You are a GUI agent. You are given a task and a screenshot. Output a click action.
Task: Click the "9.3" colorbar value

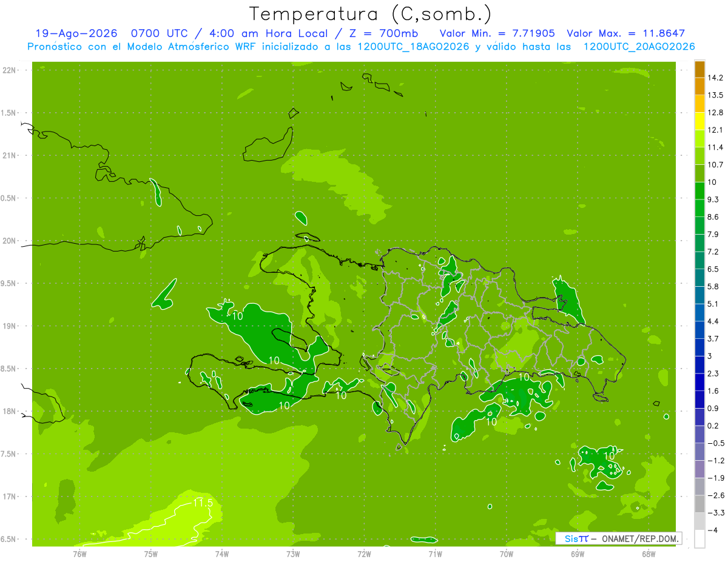pyautogui.click(x=713, y=199)
